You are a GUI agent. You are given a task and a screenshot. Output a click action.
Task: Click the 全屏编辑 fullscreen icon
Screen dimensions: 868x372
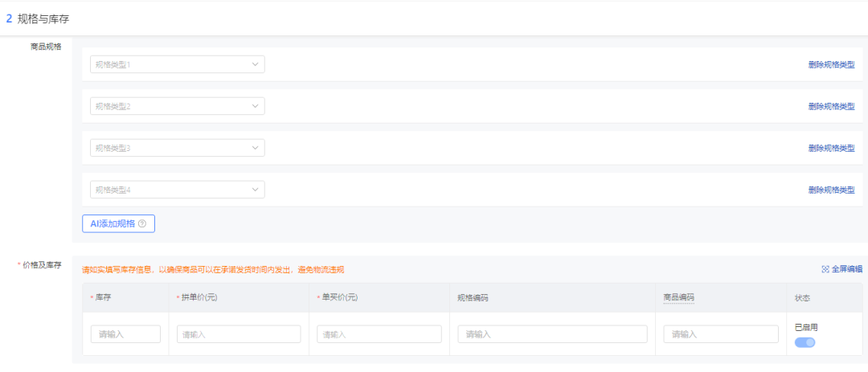point(825,269)
